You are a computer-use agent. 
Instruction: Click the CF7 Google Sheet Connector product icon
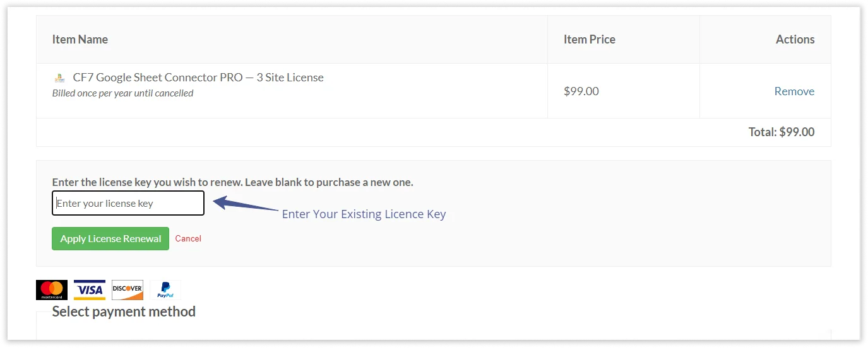(59, 78)
